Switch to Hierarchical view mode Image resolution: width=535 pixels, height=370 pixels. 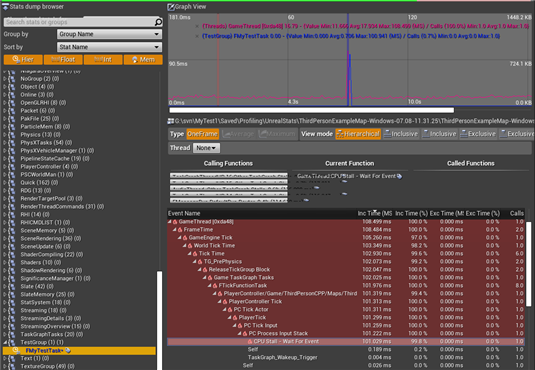tap(358, 134)
